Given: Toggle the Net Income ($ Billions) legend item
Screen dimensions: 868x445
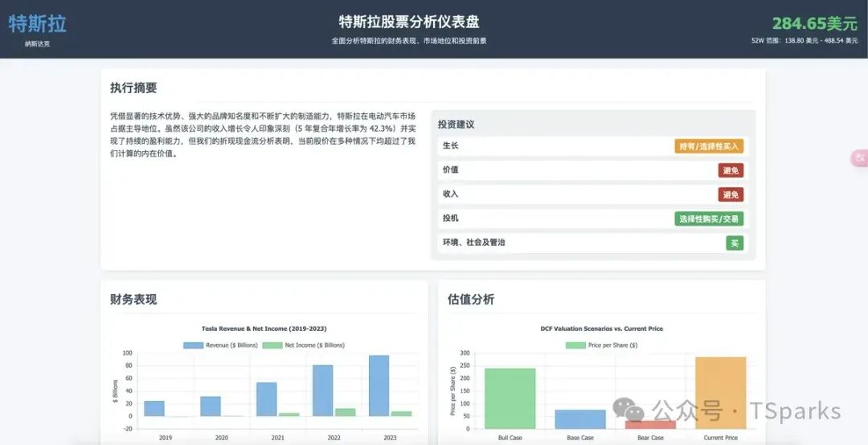Looking at the screenshot, I should (x=303, y=345).
